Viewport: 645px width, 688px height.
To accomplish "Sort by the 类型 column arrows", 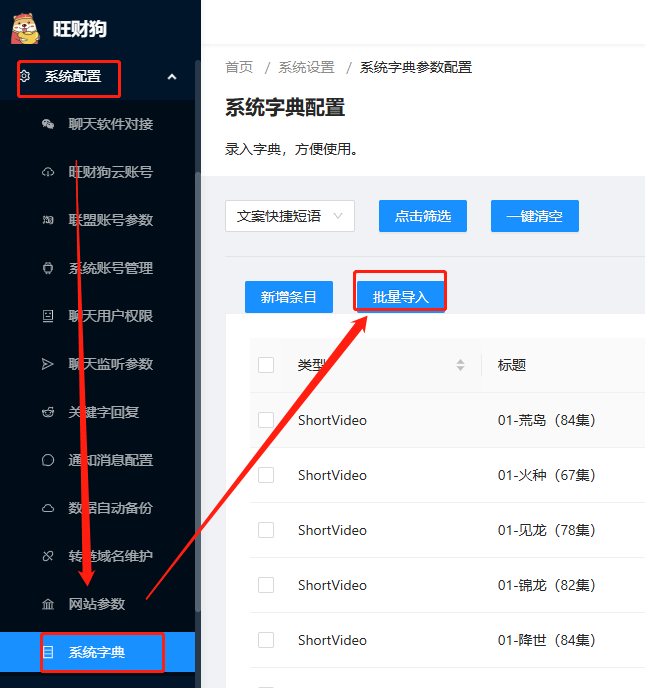I will coord(460,365).
